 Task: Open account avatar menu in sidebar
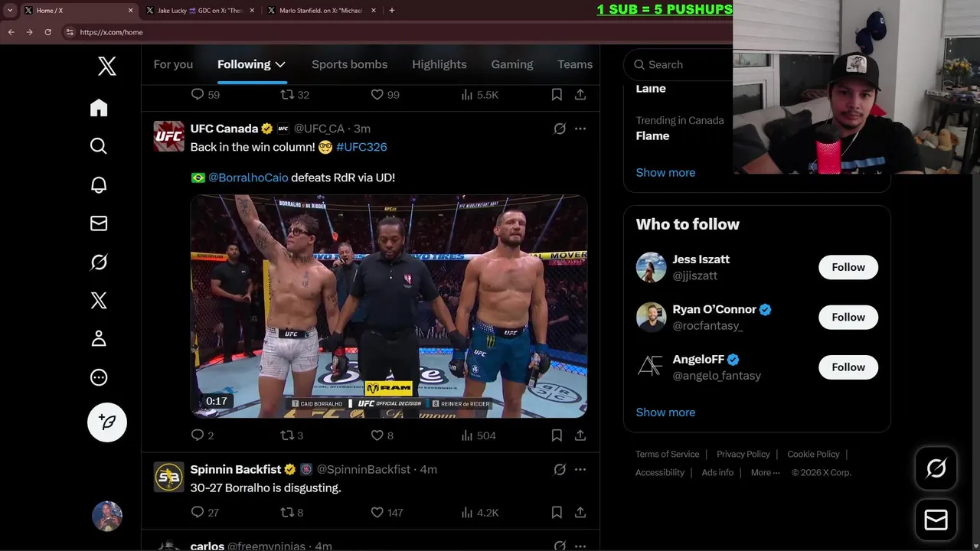[x=107, y=517]
